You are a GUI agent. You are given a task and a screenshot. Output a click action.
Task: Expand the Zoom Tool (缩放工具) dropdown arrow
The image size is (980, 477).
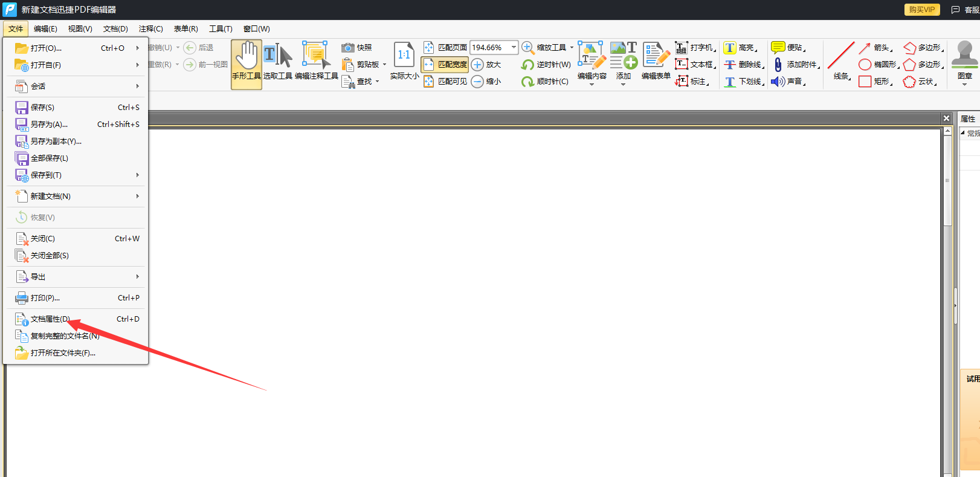pyautogui.click(x=572, y=47)
